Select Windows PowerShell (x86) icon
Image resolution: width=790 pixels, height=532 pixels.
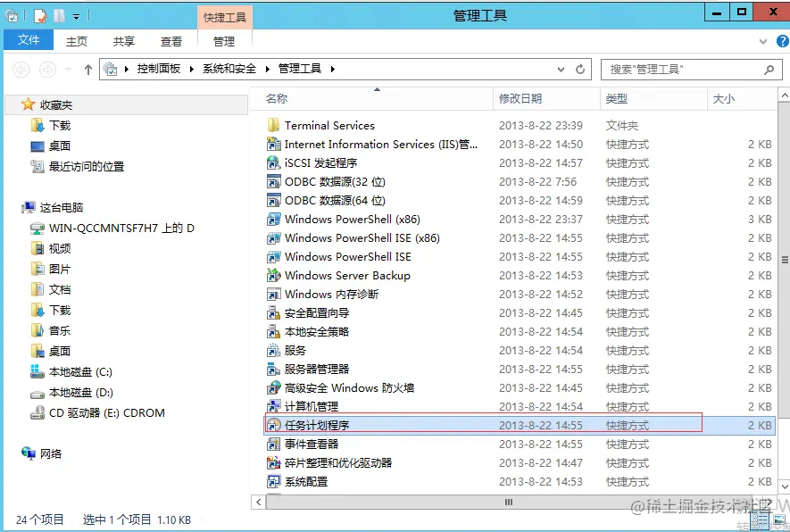273,220
